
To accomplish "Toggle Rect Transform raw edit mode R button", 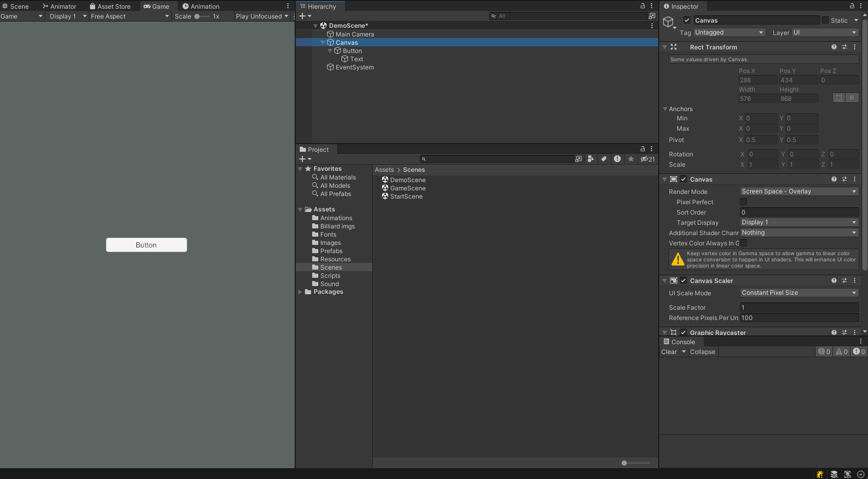I will [852, 98].
